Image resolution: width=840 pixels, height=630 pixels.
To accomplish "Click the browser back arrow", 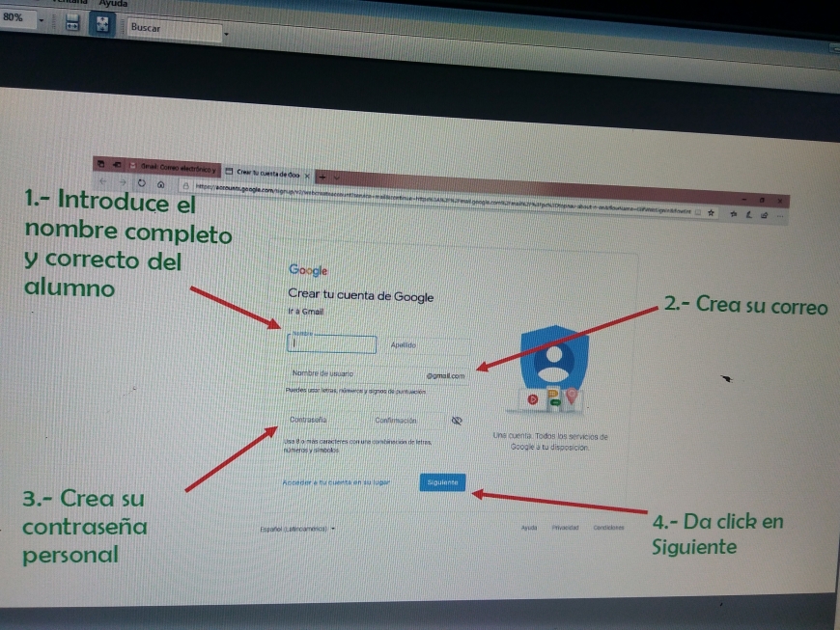I will pyautogui.click(x=103, y=181).
